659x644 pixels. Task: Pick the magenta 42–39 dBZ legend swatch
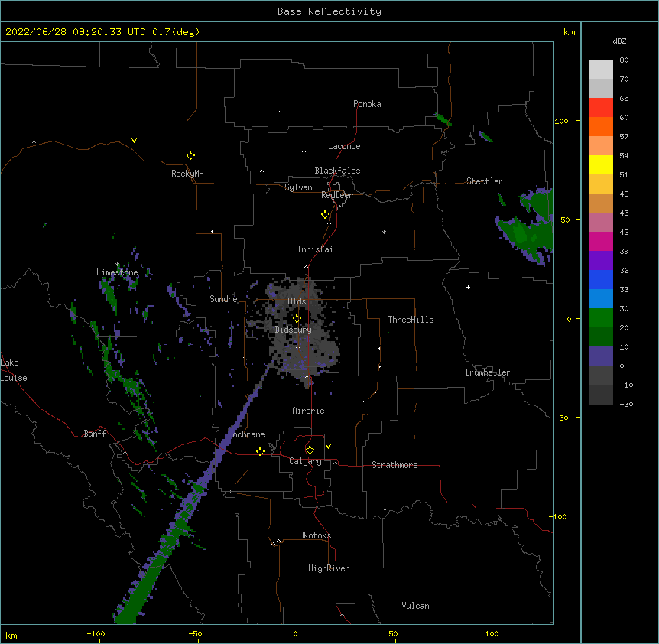[x=601, y=241]
